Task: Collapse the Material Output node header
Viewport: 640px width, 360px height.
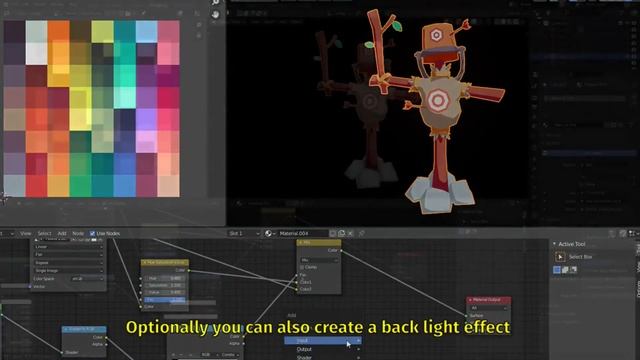Action: (470, 300)
